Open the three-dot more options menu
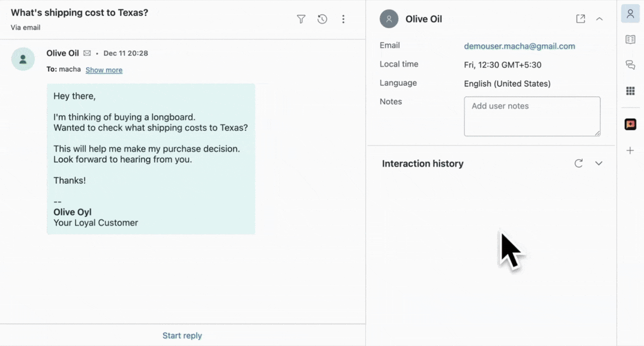The width and height of the screenshot is (644, 346). coord(344,19)
